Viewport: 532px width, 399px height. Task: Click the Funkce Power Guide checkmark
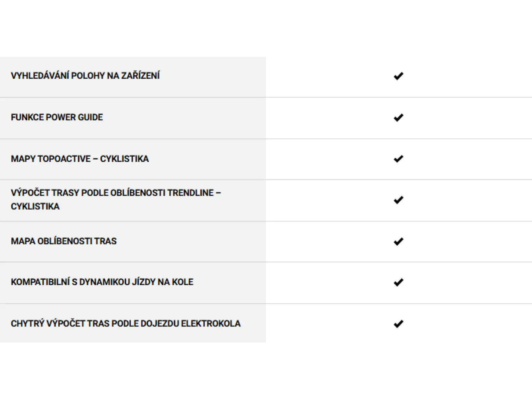pyautogui.click(x=398, y=118)
